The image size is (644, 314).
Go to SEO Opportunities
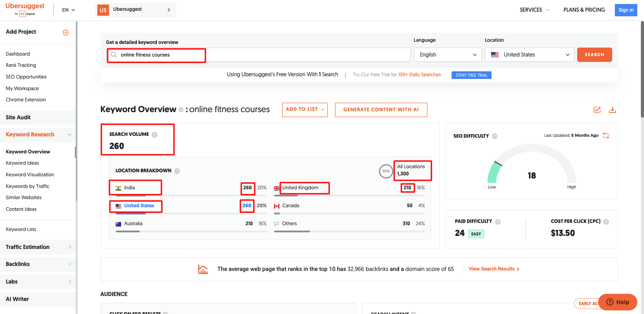pyautogui.click(x=26, y=77)
